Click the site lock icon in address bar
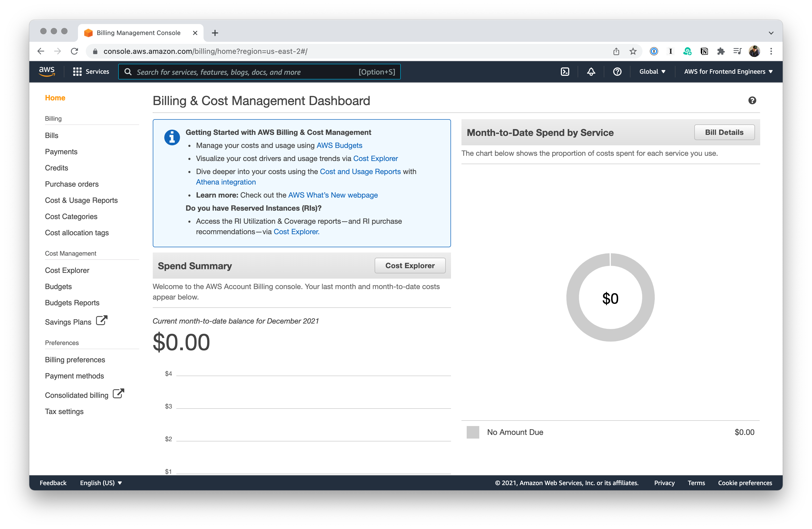 (x=95, y=51)
